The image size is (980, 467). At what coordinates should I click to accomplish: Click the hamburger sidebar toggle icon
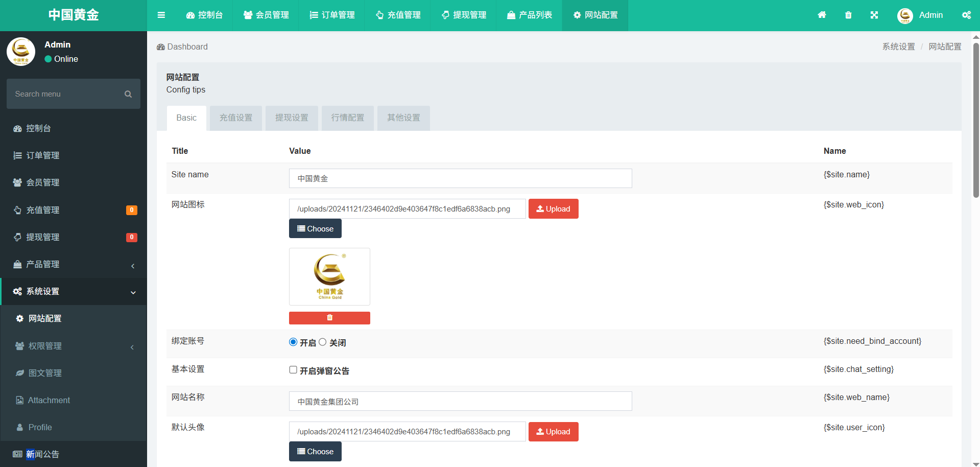(x=161, y=15)
